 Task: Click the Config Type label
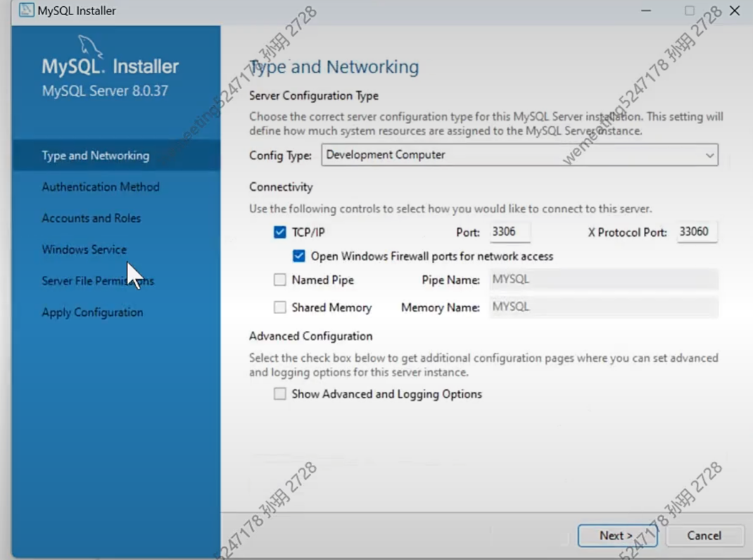point(281,156)
